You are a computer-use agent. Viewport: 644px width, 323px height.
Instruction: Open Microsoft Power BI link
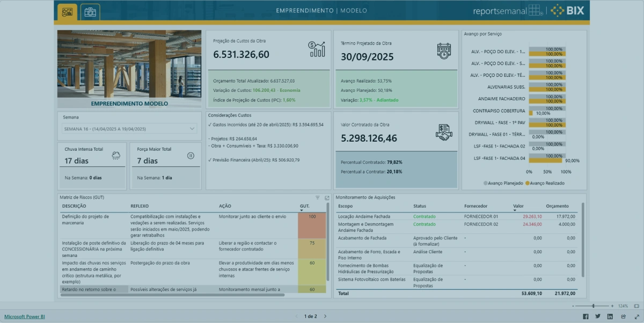(x=25, y=317)
